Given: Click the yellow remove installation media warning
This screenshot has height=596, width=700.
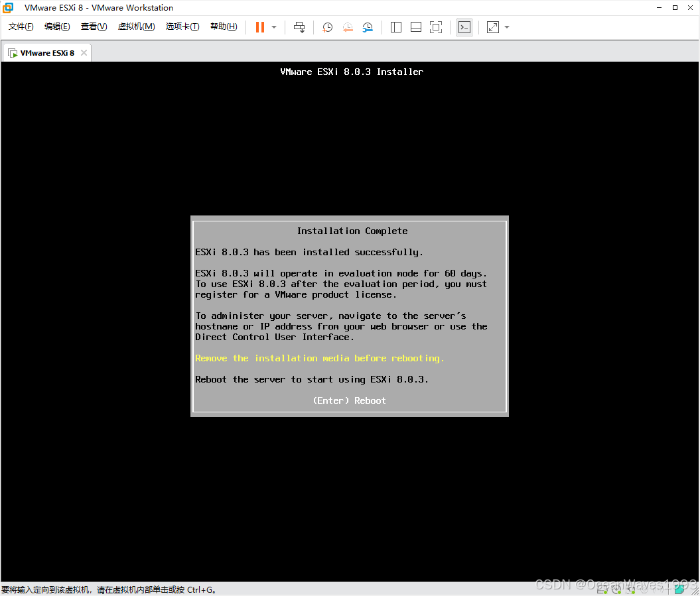Looking at the screenshot, I should tap(320, 358).
